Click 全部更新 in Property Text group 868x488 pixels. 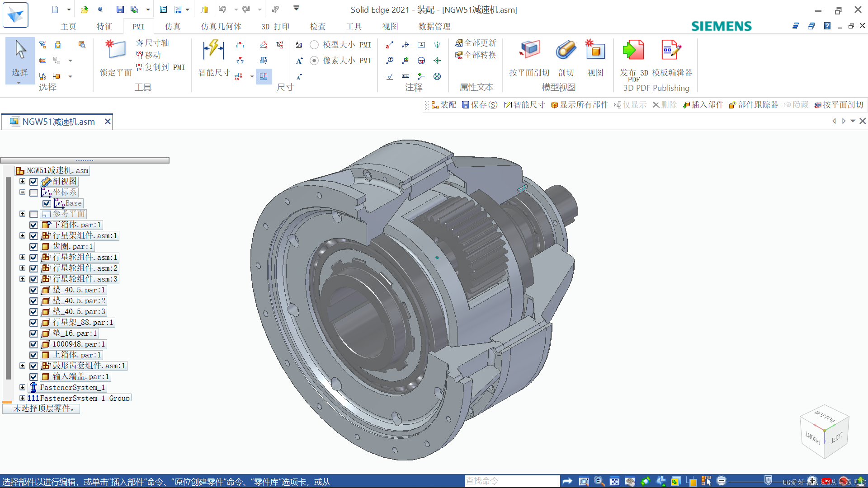coord(476,43)
